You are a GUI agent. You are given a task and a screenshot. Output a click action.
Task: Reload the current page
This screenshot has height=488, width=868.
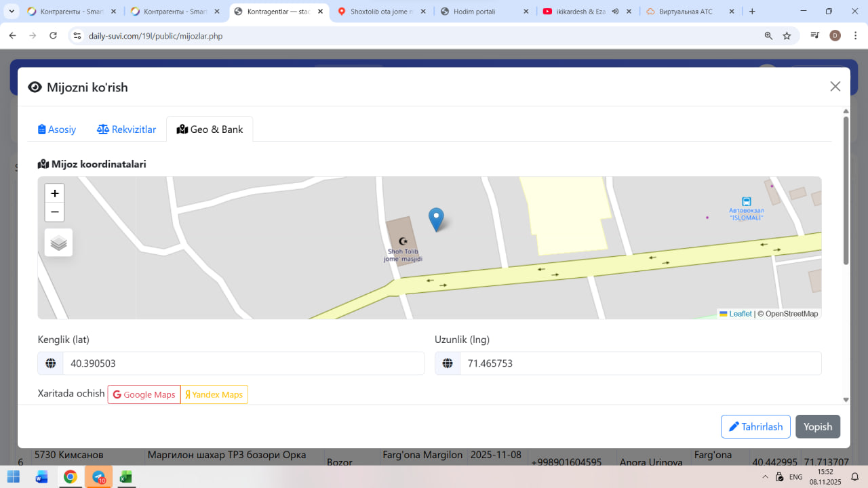point(53,36)
